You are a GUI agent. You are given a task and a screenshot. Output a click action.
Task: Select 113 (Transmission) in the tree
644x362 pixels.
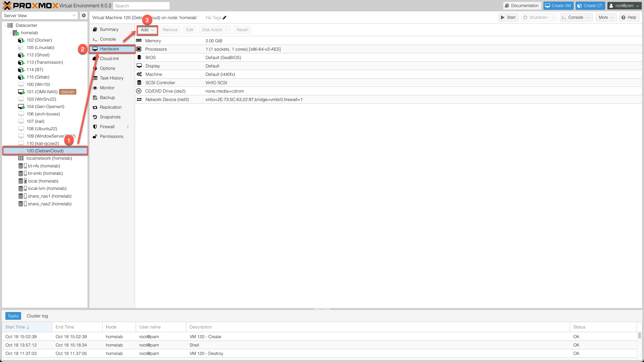pos(45,62)
